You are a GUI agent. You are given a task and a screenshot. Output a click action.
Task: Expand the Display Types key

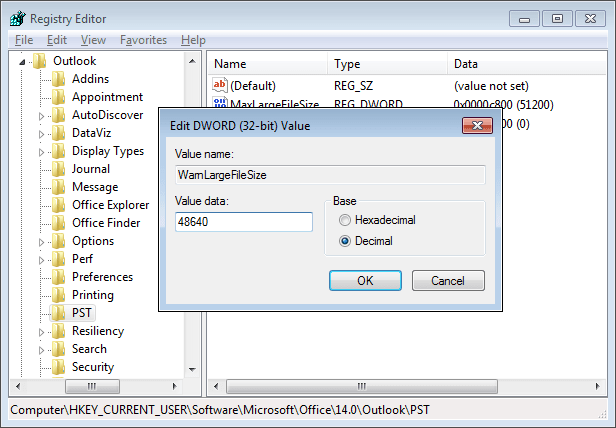click(41, 152)
